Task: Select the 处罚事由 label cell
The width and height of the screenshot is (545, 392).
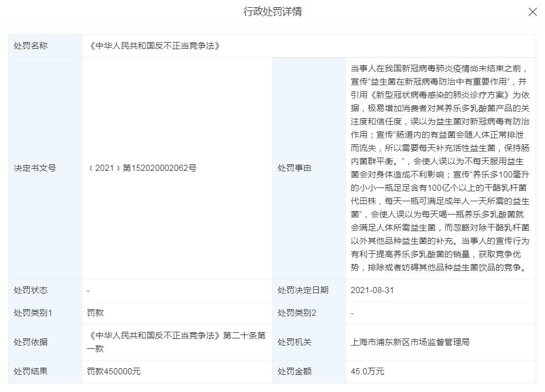Action: (309, 168)
